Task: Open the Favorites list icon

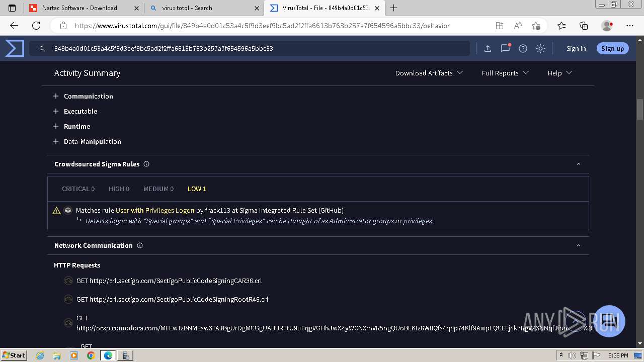Action: coord(561,26)
